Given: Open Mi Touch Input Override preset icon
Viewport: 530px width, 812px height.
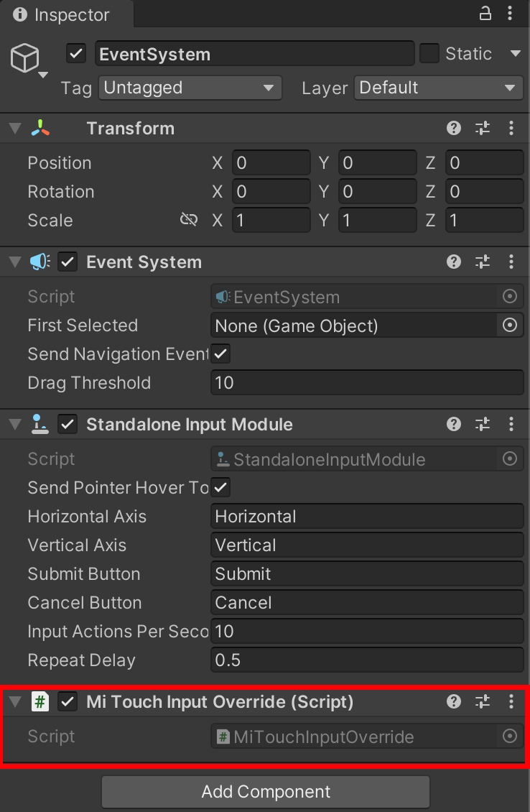Looking at the screenshot, I should [x=483, y=701].
